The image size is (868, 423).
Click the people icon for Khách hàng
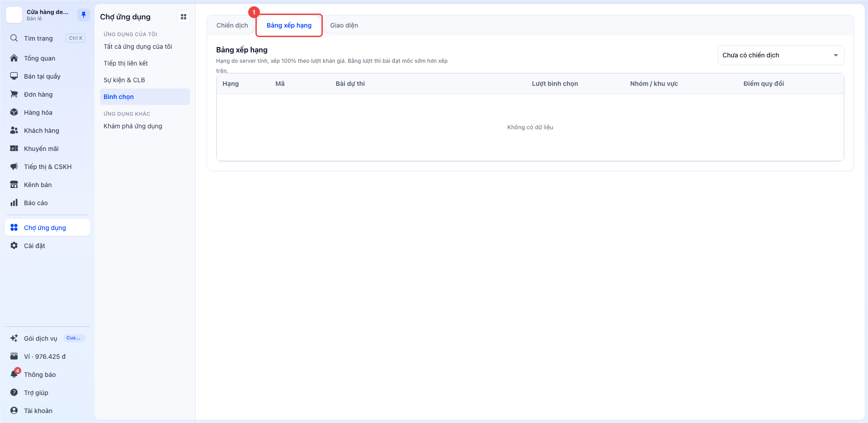click(14, 130)
